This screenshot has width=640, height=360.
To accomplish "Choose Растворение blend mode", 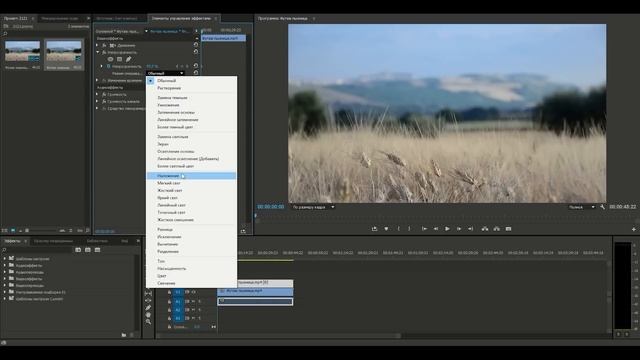I will click(x=191, y=88).
